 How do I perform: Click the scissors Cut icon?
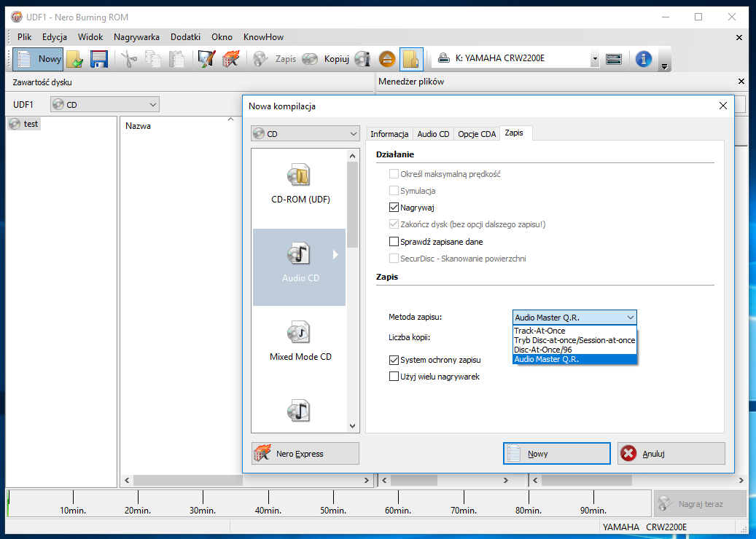click(129, 59)
